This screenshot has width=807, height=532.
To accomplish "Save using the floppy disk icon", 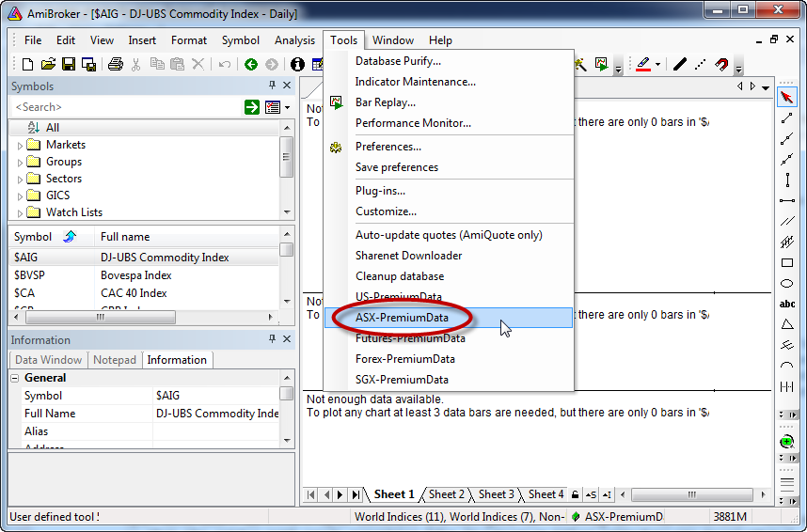I will coord(69,64).
